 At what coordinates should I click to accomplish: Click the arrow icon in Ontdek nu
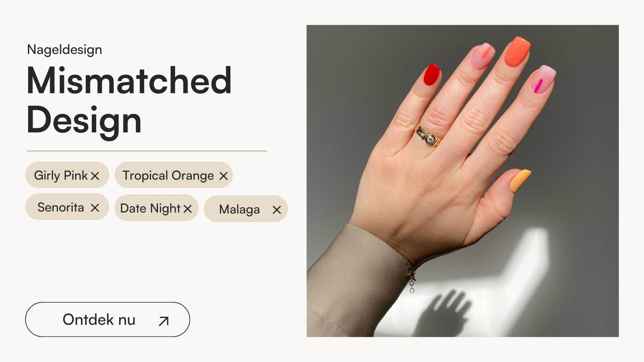point(164,321)
